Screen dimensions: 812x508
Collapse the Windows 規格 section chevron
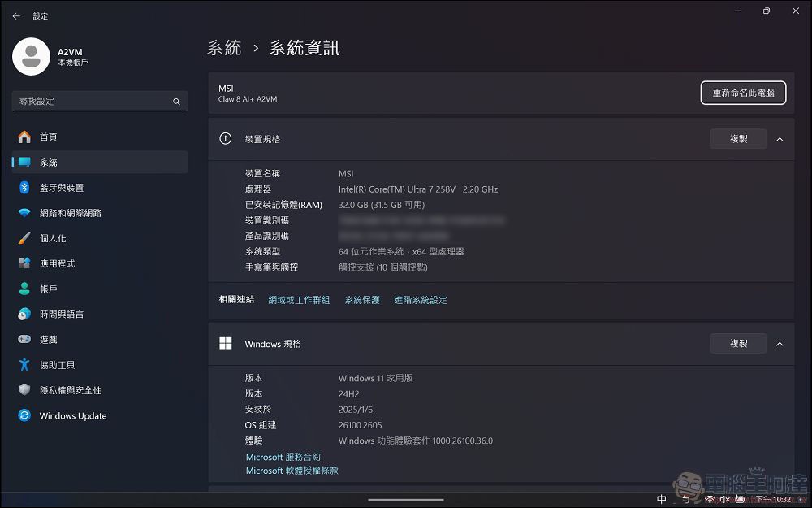pyautogui.click(x=780, y=344)
